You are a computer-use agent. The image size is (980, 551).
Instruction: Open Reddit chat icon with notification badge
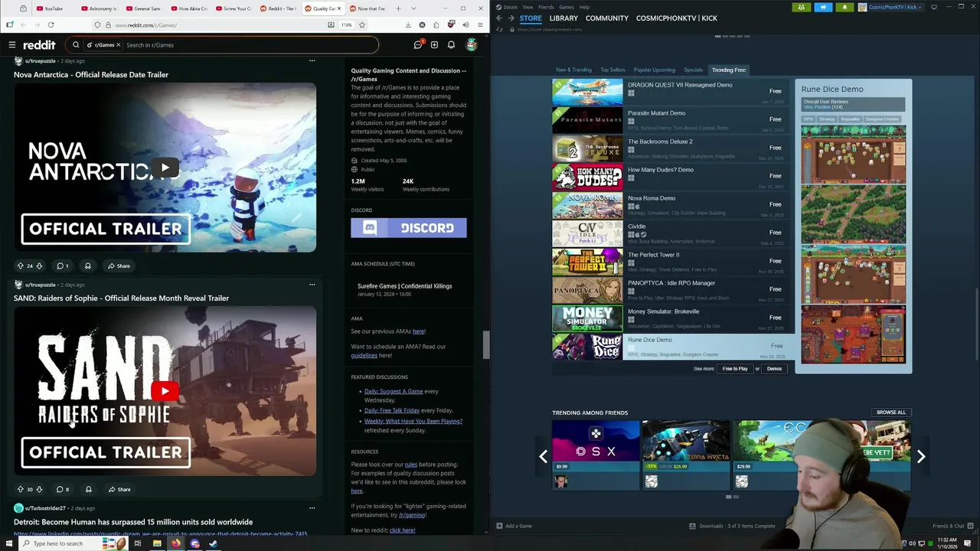pyautogui.click(x=417, y=45)
